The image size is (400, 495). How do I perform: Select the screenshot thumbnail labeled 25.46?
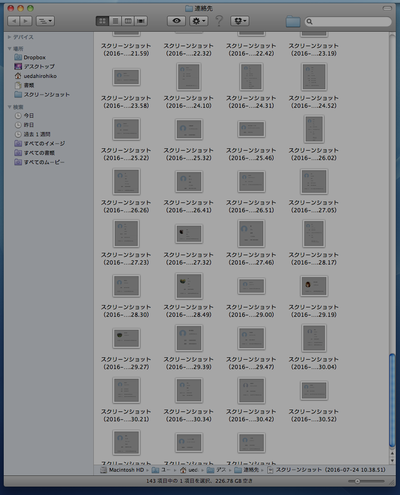[x=251, y=129]
